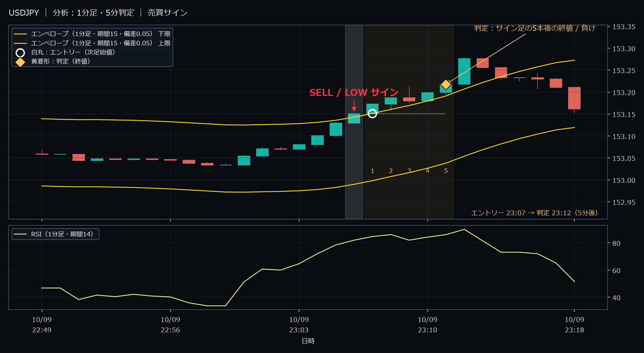Click the 分析：1分足・5分判定 title text
Viewport: 644px width, 353px height.
pos(93,13)
